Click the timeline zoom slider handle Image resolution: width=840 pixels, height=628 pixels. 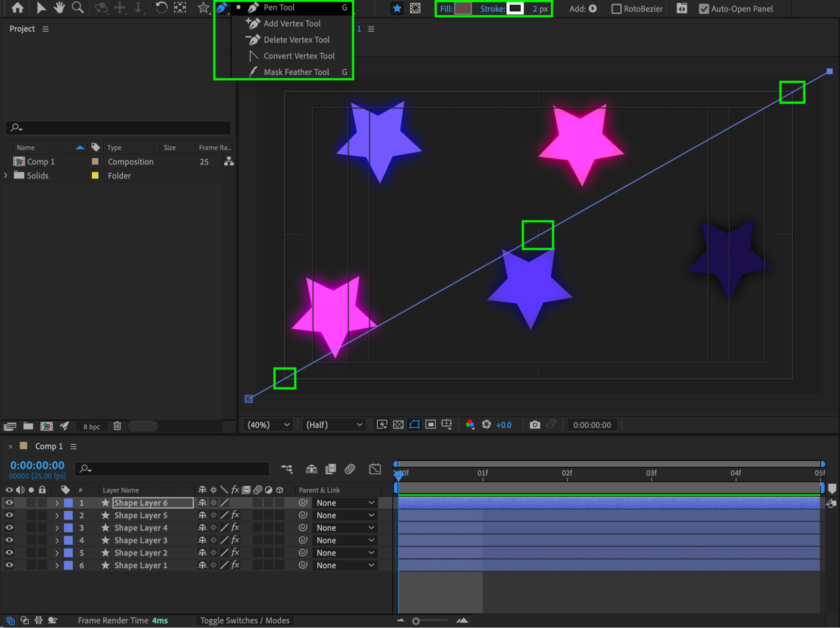[x=416, y=621]
